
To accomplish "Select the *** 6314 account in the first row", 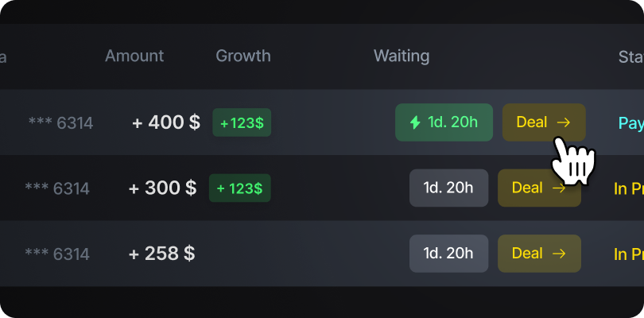I will pos(60,123).
